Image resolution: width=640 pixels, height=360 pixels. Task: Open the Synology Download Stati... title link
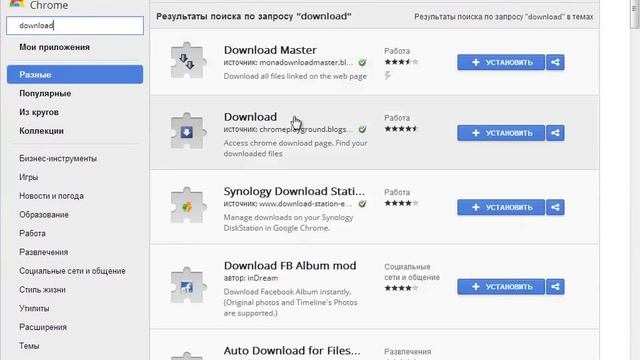(294, 191)
